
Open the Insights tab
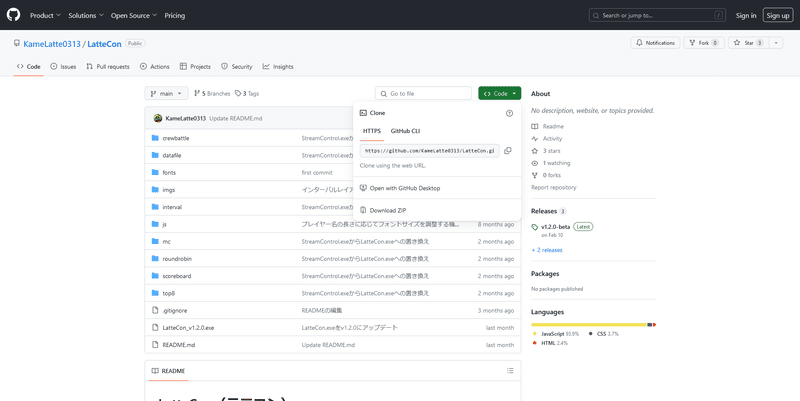278,67
